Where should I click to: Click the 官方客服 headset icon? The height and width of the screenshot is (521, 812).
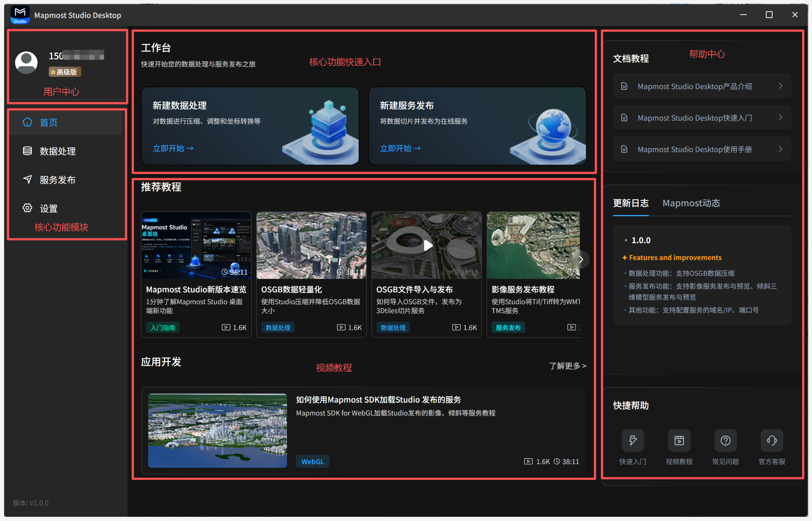[772, 441]
